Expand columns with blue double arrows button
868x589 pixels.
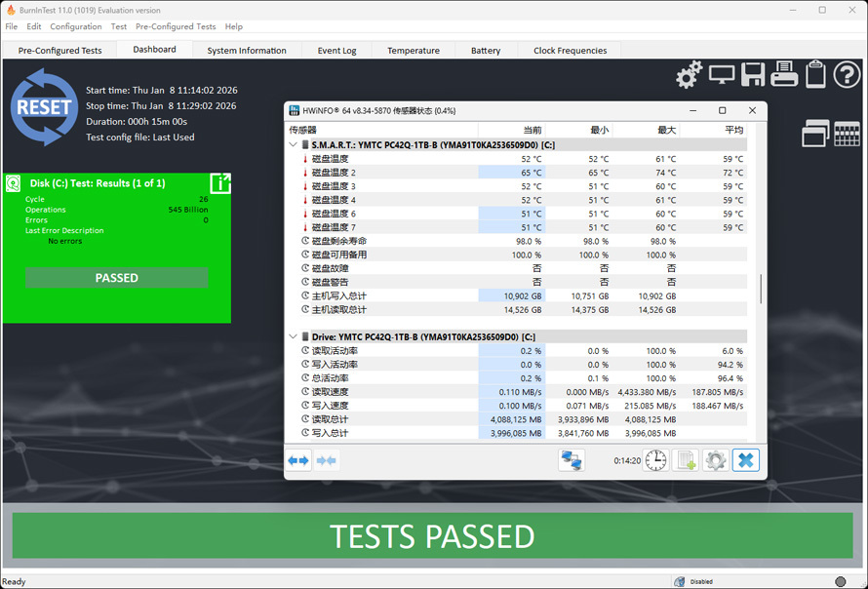coord(299,460)
